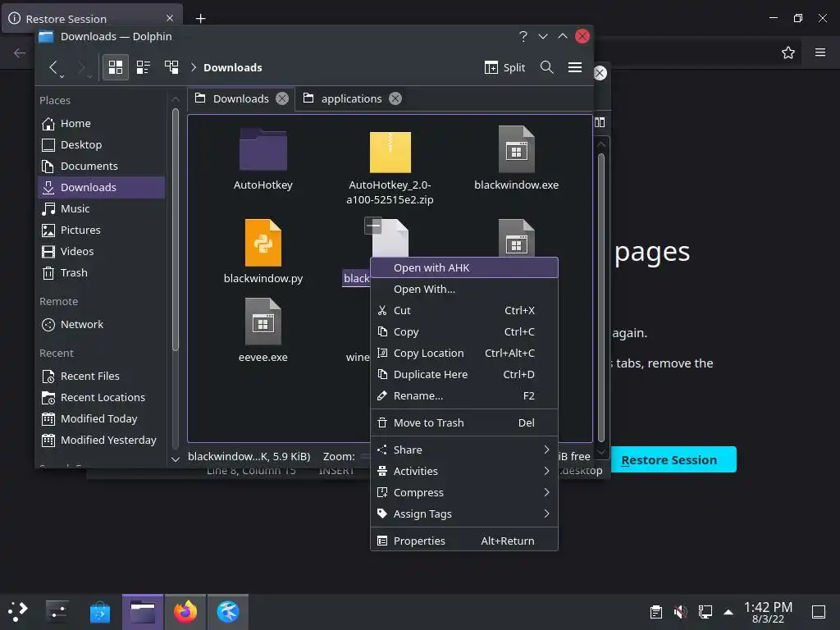Bookmark page with Firefox star icon
The width and height of the screenshot is (840, 630).
pyautogui.click(x=787, y=52)
